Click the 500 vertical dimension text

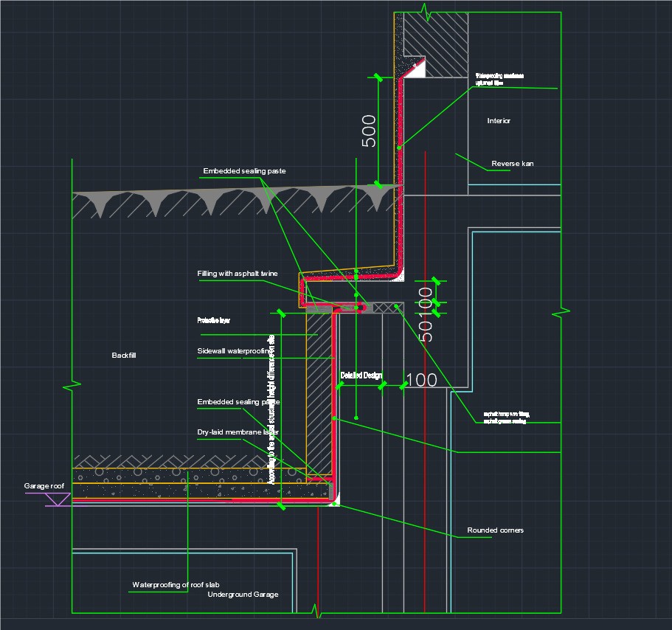368,131
